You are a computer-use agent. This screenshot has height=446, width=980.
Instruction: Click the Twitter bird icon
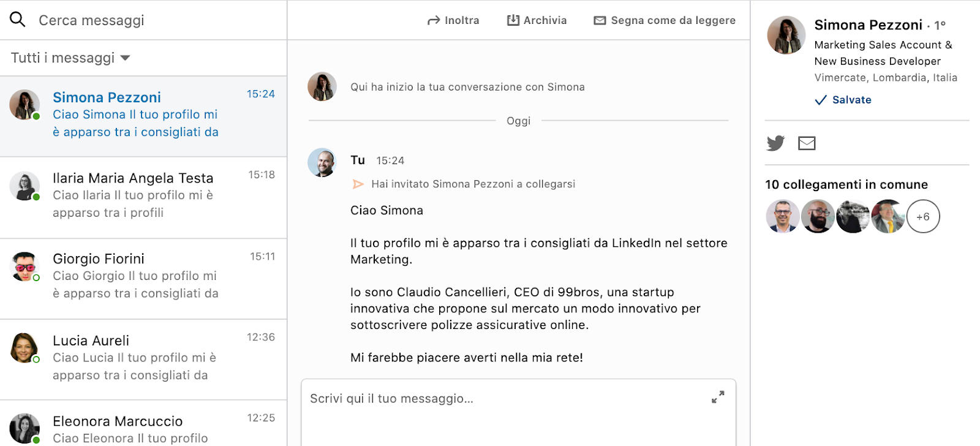click(775, 143)
